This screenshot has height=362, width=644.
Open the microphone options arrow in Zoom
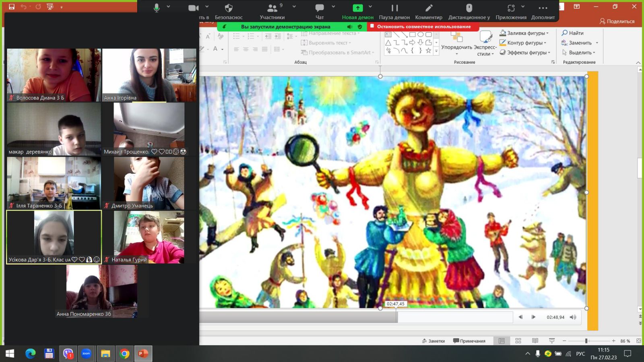[168, 6]
